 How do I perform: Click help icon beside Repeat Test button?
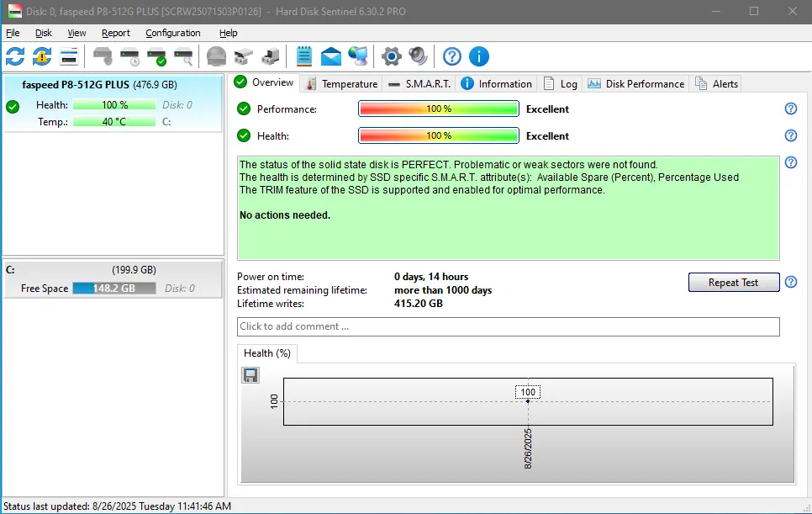pyautogui.click(x=791, y=283)
